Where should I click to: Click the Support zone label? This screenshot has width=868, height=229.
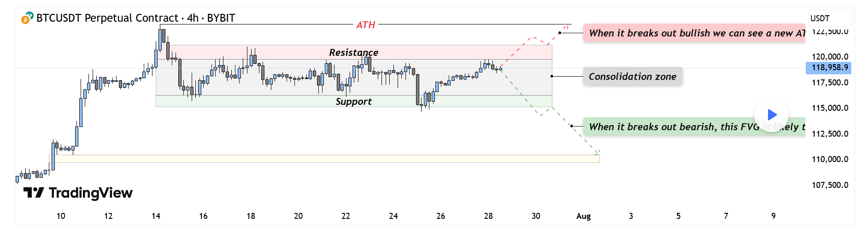coord(353,102)
